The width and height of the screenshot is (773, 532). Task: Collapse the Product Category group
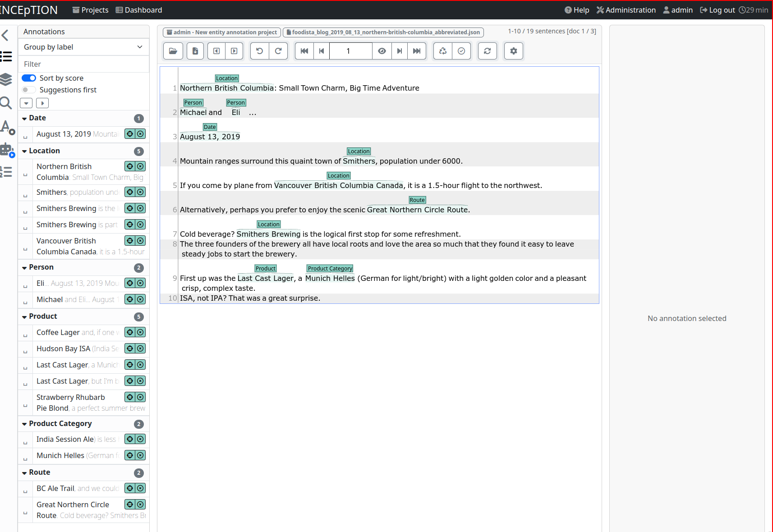tap(24, 424)
